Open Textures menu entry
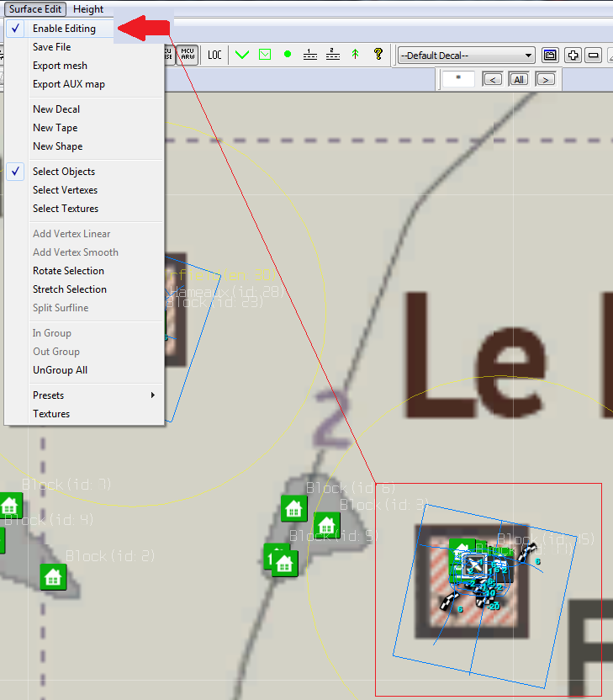This screenshot has height=700, width=613. tap(51, 414)
